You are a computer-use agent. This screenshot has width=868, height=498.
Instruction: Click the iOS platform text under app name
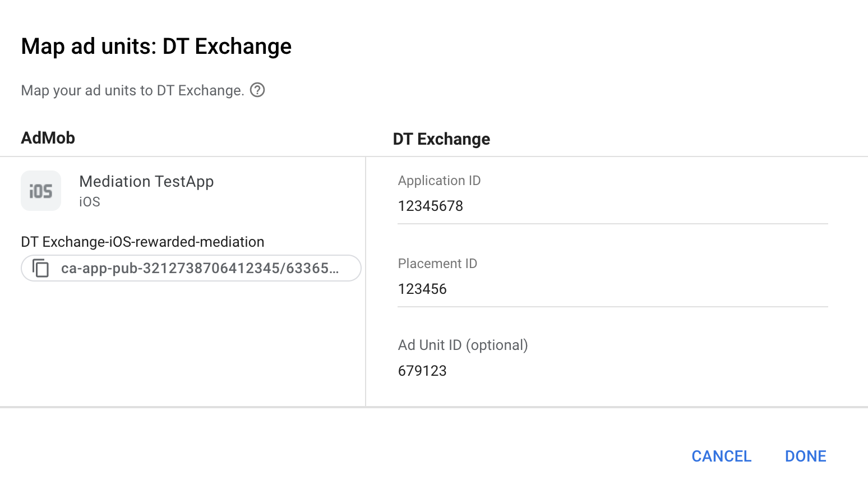pos(90,202)
